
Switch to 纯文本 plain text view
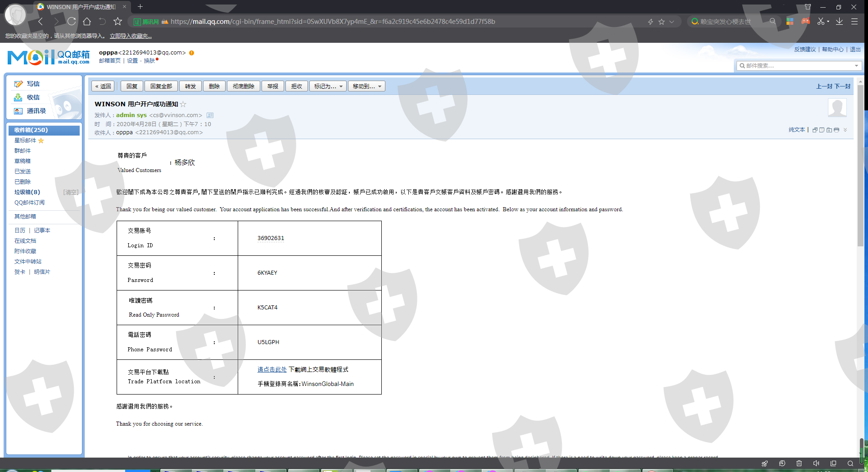[797, 130]
